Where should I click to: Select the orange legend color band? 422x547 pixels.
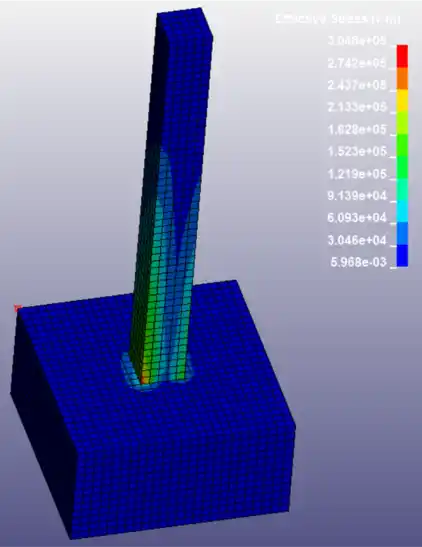402,78
